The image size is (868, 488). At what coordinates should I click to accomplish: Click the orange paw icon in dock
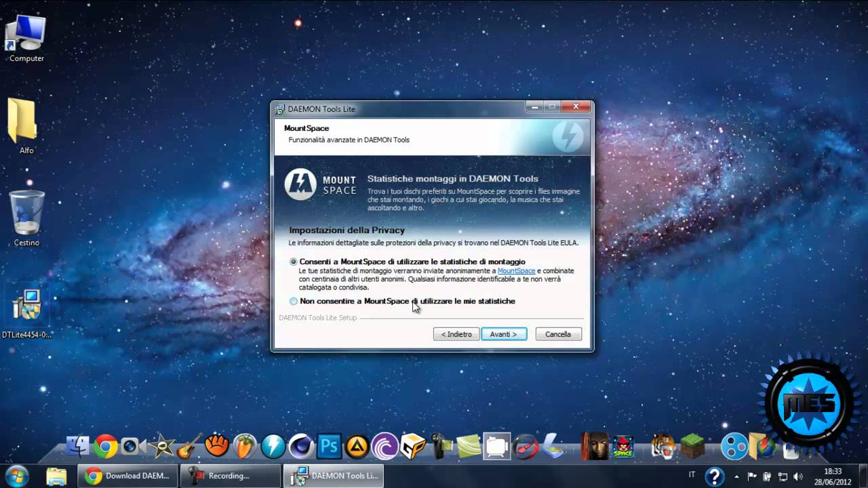(217, 445)
